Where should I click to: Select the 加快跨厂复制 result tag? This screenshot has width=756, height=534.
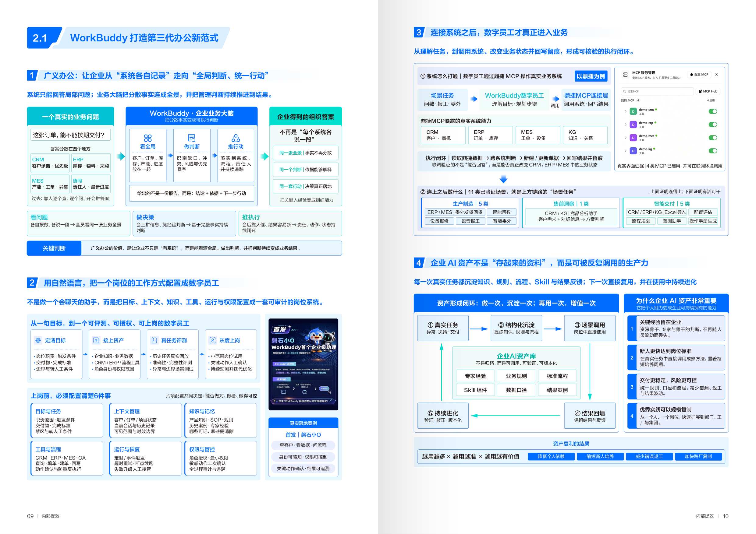(x=698, y=456)
